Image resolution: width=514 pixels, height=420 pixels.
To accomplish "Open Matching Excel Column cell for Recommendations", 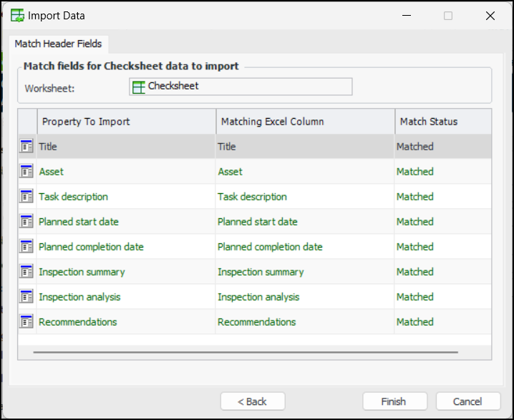I will click(305, 322).
